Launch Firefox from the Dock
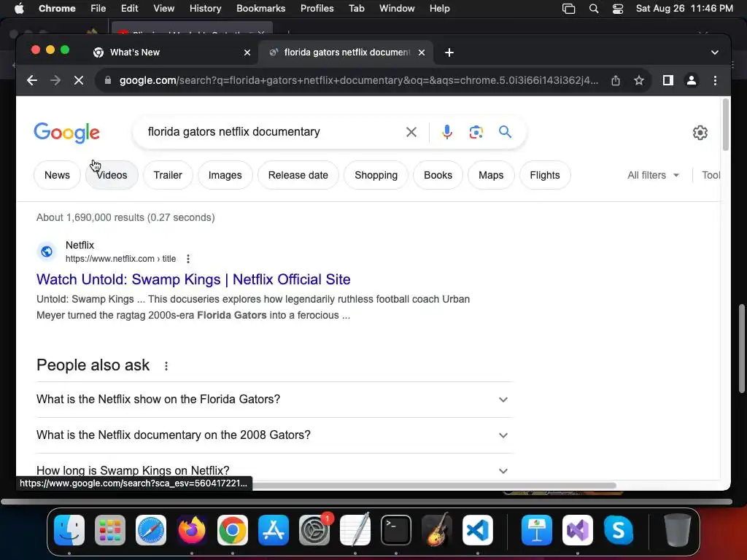This screenshot has height=560, width=747. tap(192, 530)
